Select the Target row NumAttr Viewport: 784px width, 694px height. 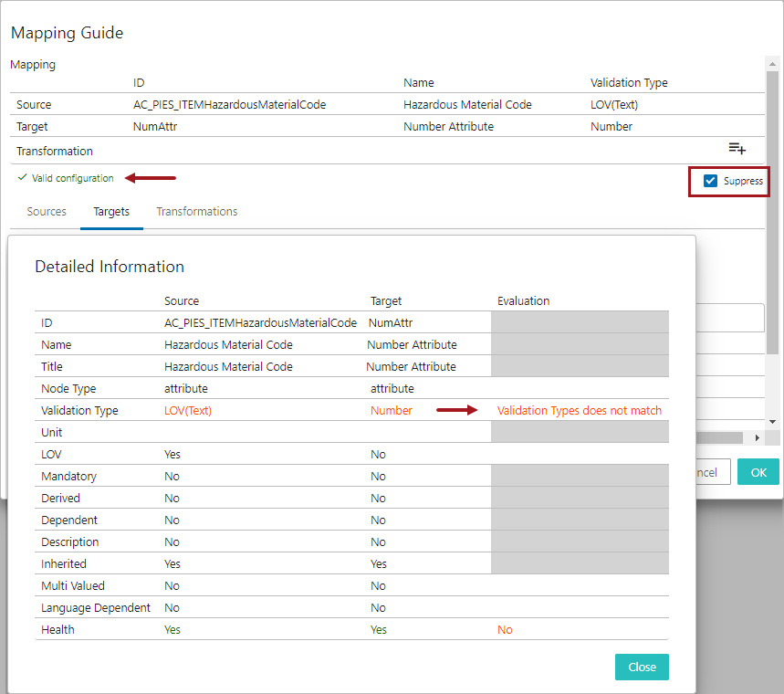[155, 127]
